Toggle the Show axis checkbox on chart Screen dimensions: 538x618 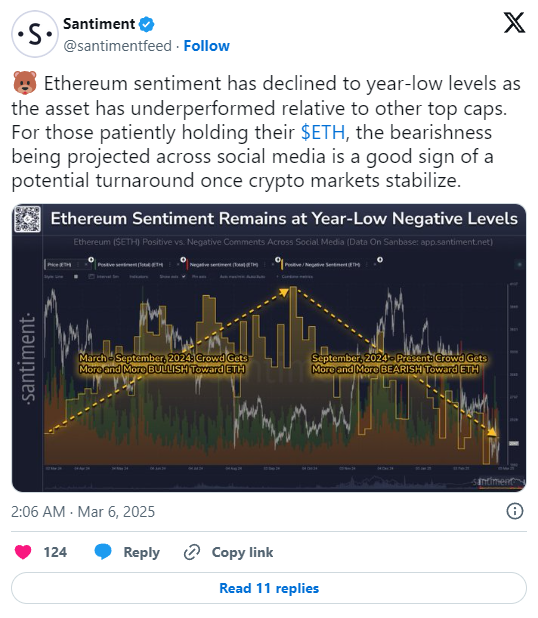click(184, 277)
